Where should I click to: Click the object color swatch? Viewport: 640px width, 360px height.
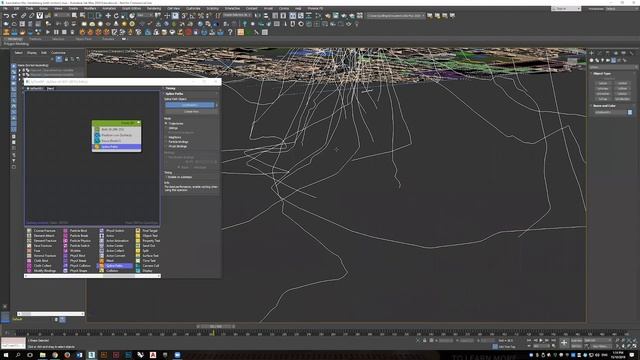[630, 112]
